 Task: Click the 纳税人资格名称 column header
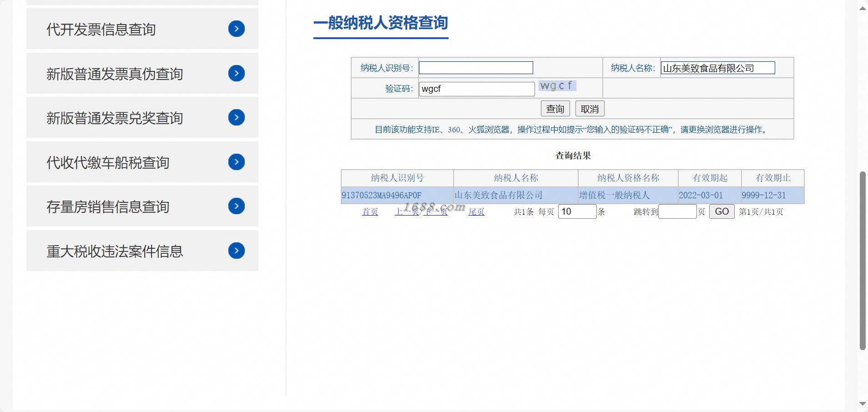click(628, 178)
